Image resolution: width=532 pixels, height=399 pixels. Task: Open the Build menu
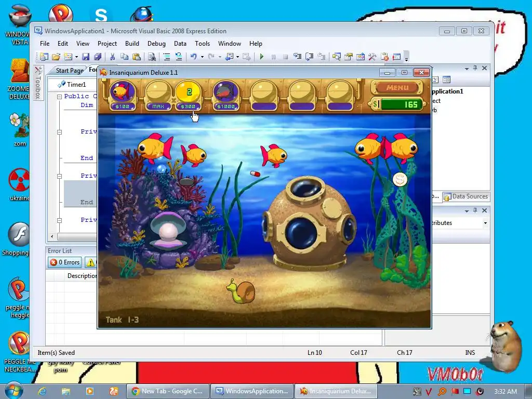point(132,44)
